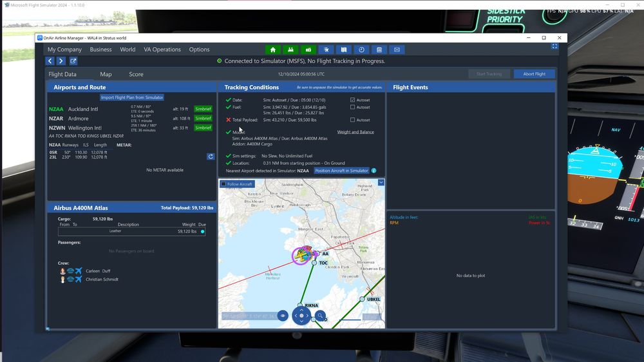Check the Follow Aircraft box on map

[x=223, y=184]
